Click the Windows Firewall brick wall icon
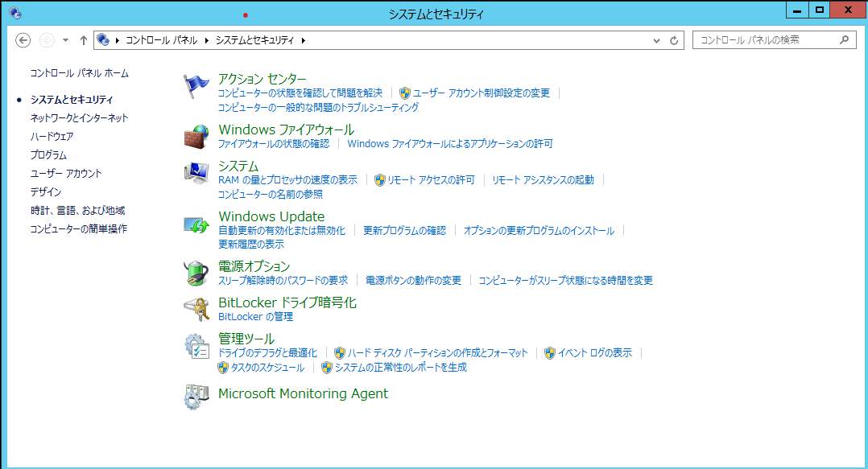The width and height of the screenshot is (868, 469). tap(196, 137)
